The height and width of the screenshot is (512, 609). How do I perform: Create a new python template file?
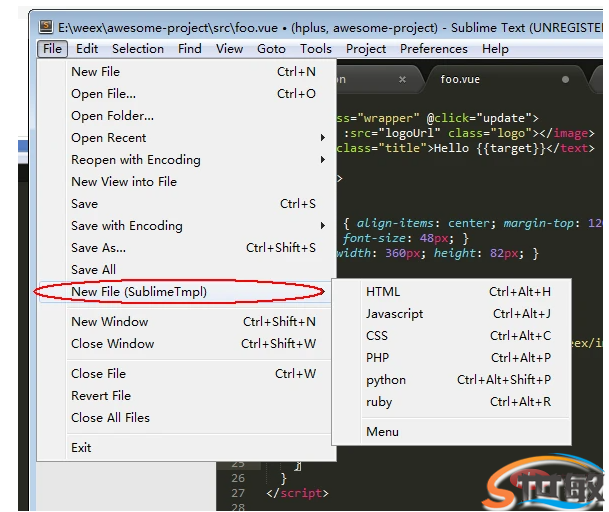click(x=452, y=380)
